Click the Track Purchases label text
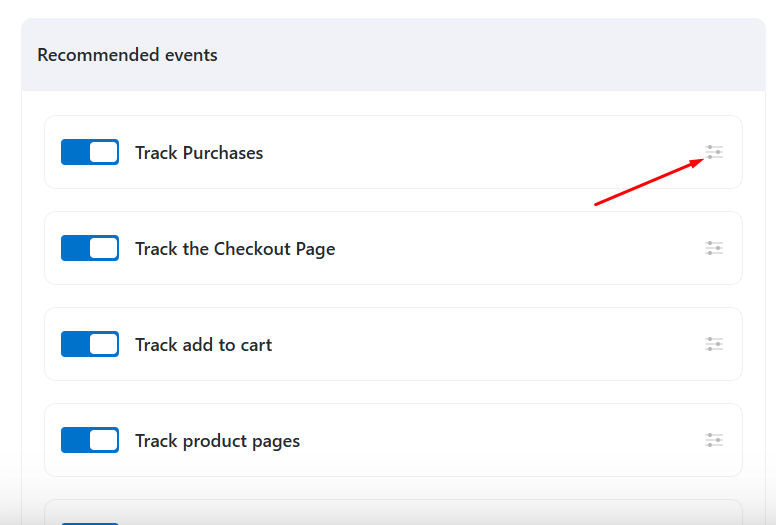The height and width of the screenshot is (525, 776). click(199, 153)
